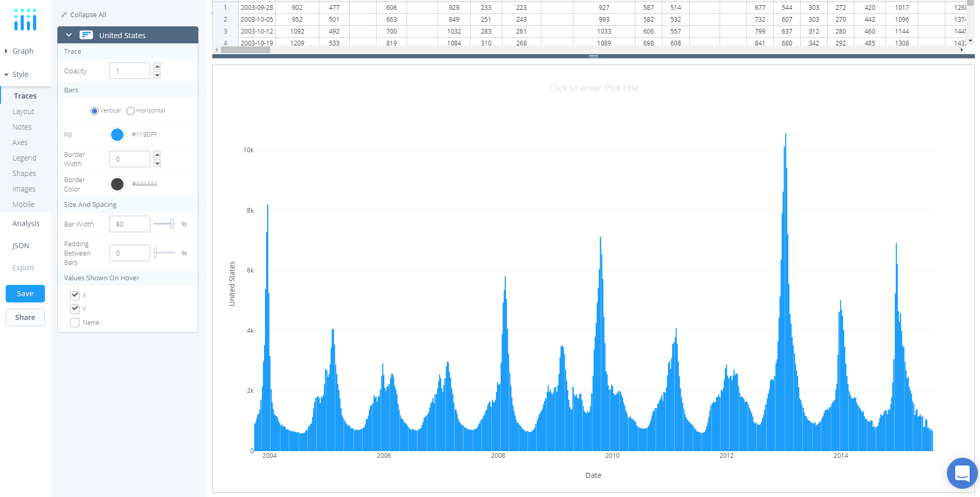Click the table scroll right arrow
Image resolution: width=980 pixels, height=497 pixels.
[961, 50]
